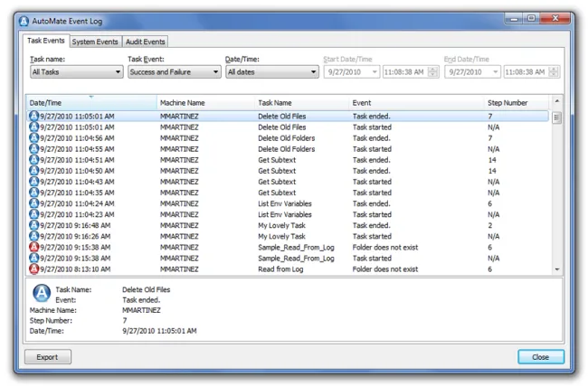Click the icon for the 11:04:35 AM event
This screenshot has height=386, width=588.
pyautogui.click(x=33, y=193)
